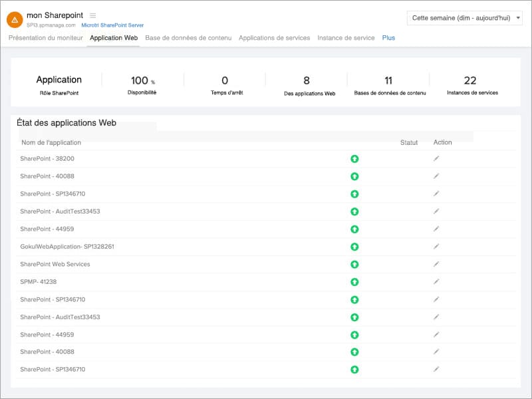532x399 pixels.
Task: Click the status icon for SharePoint Web Services
Action: 354,265
